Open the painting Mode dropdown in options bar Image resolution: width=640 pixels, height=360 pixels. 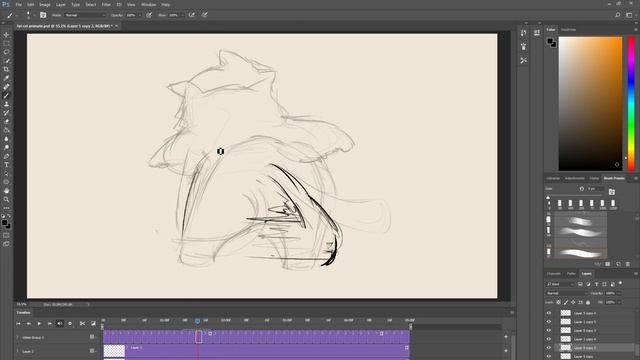[85, 15]
